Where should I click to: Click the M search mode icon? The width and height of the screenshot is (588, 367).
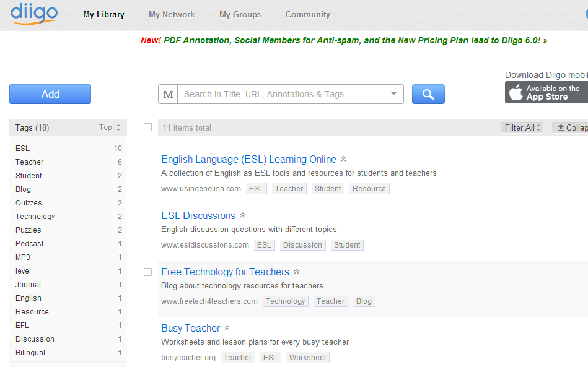click(x=168, y=94)
